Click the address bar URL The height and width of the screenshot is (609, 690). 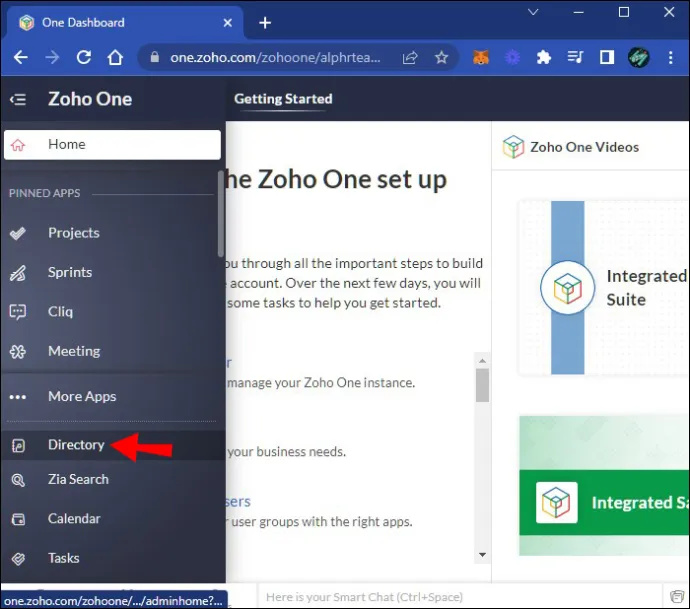coord(275,58)
